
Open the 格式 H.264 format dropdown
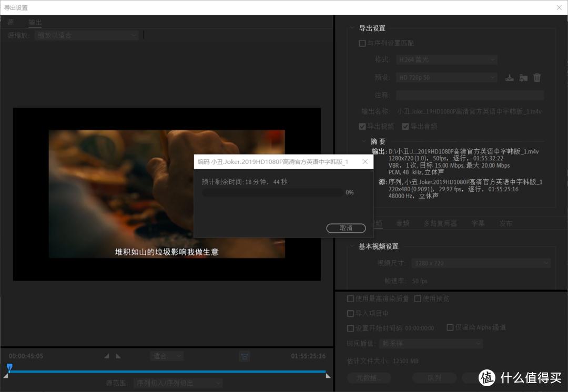446,59
